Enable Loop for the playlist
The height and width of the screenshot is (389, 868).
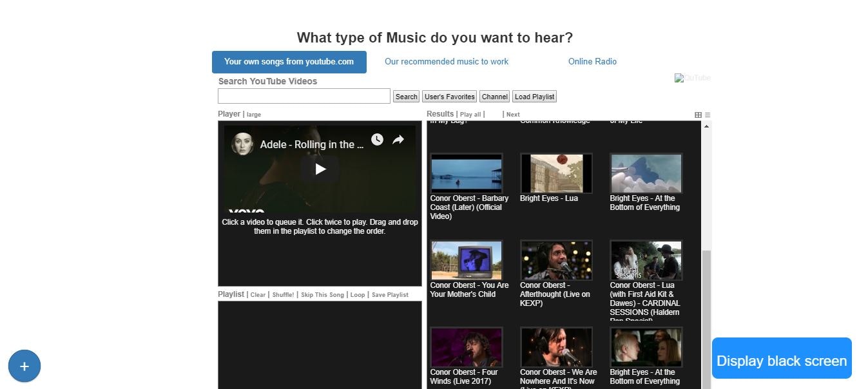(x=358, y=294)
